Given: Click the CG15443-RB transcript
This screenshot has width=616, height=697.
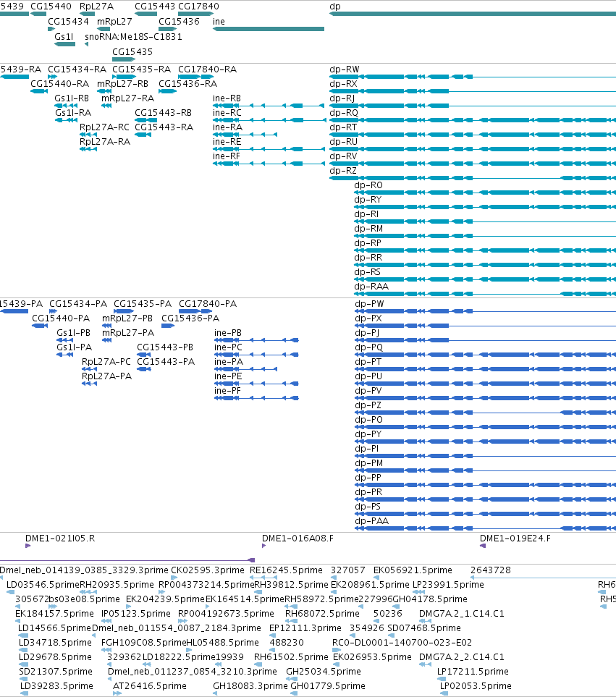Looking at the screenshot, I should coord(145,120).
